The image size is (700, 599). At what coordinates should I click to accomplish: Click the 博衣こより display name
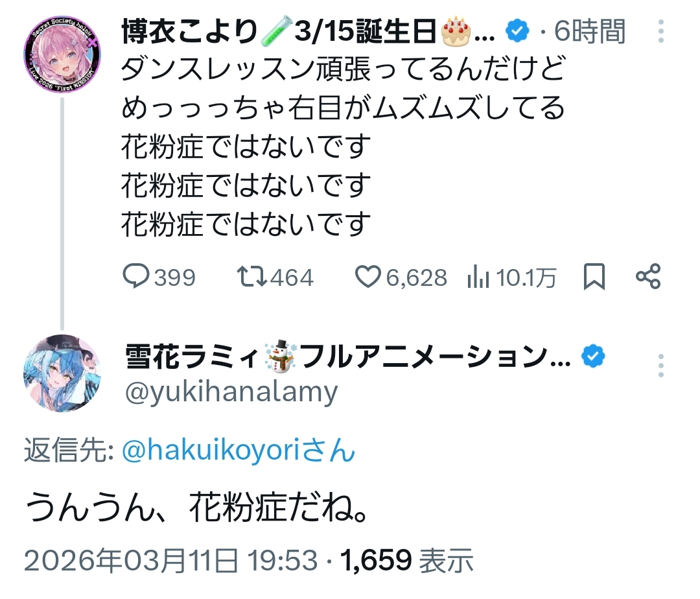tap(188, 31)
